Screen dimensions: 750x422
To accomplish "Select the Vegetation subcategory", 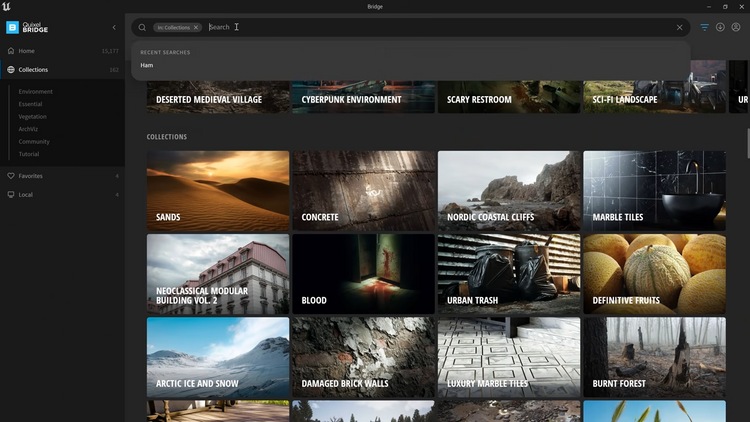I will pos(33,116).
